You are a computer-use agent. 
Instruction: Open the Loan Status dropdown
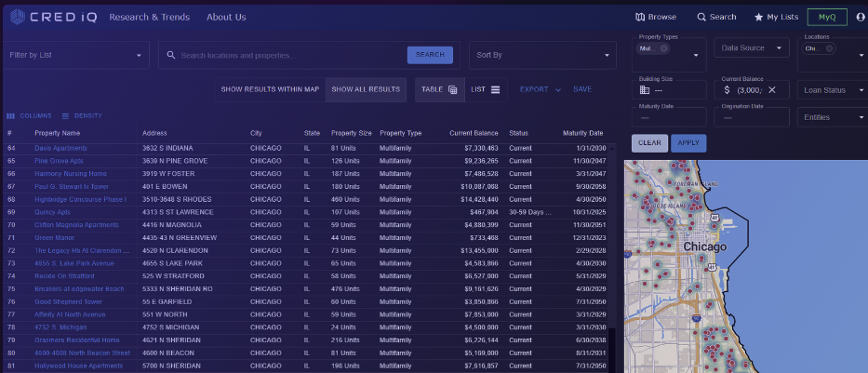pos(833,90)
